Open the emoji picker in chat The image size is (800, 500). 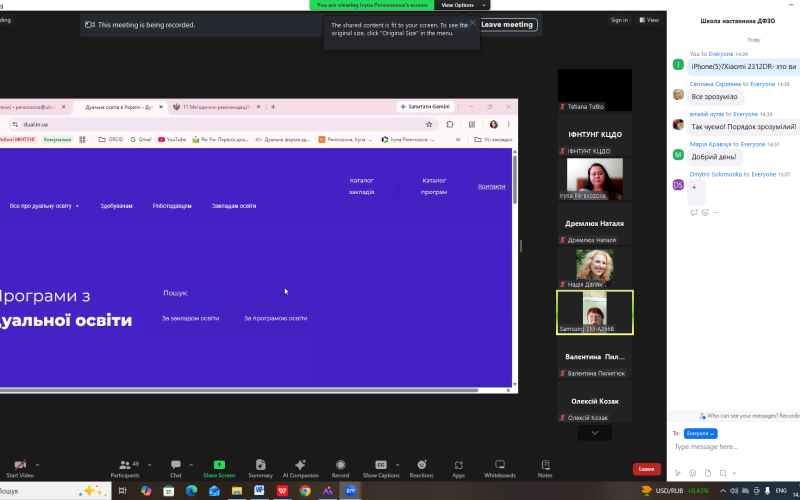coord(692,473)
